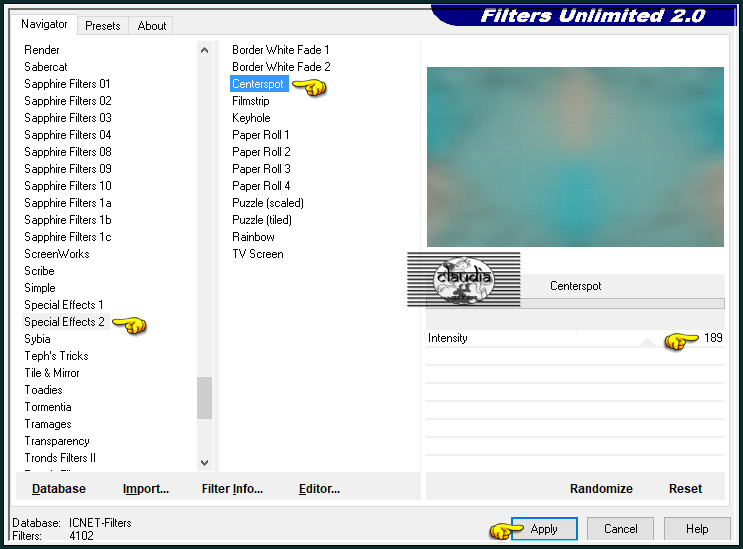Open Help
Image resolution: width=743 pixels, height=549 pixels.
pos(697,529)
